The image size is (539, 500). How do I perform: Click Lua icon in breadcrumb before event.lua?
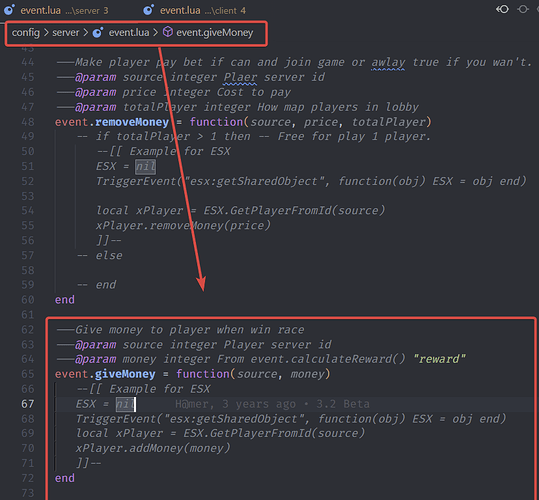point(98,33)
